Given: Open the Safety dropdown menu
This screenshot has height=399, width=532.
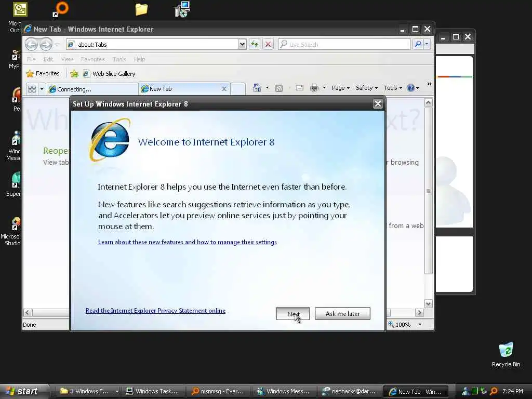Looking at the screenshot, I should point(367,88).
